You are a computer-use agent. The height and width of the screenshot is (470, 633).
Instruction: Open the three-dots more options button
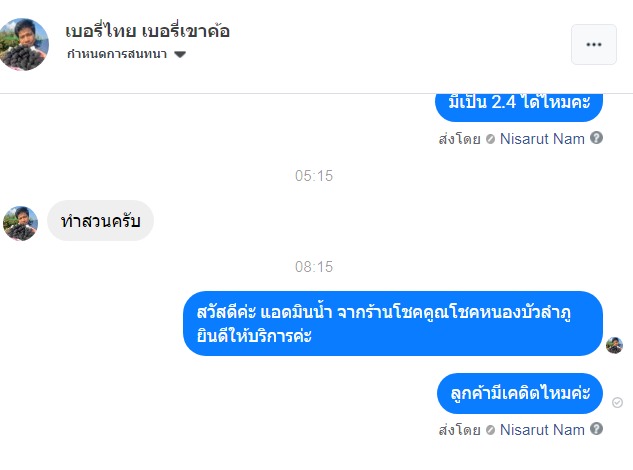(x=594, y=44)
